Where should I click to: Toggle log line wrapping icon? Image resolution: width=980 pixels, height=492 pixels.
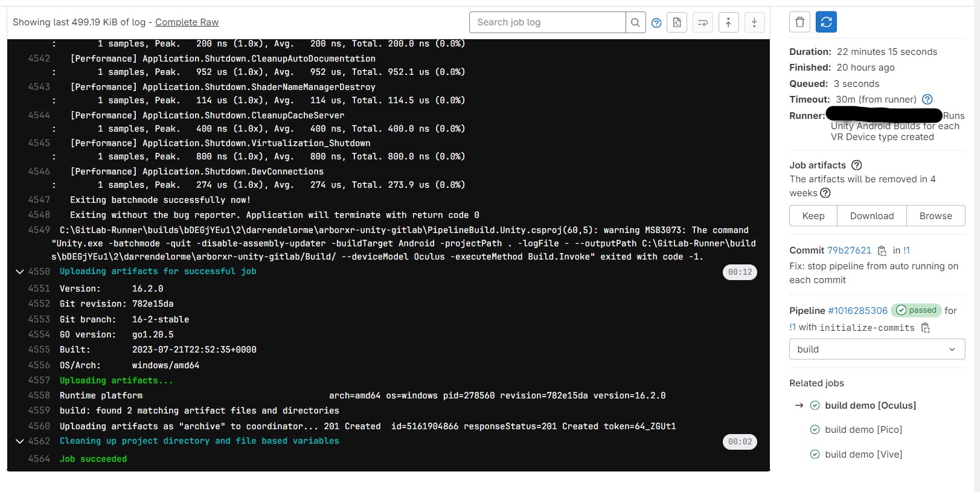(x=703, y=22)
